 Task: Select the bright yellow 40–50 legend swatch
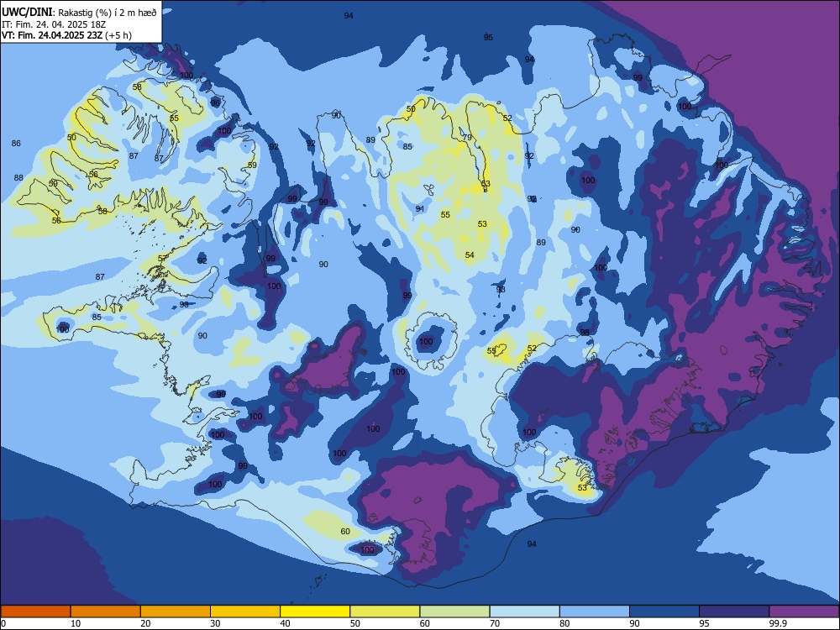(315, 612)
